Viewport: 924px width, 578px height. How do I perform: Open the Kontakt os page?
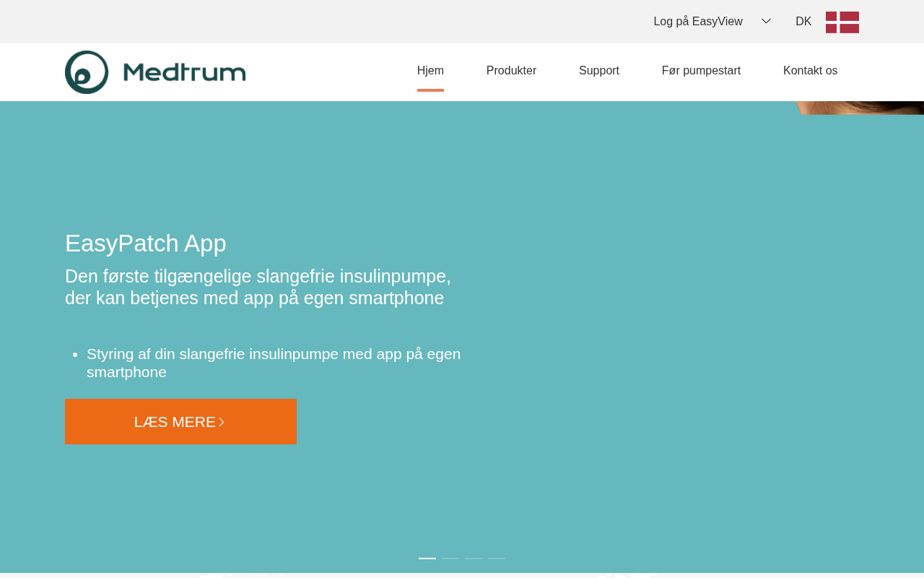(811, 71)
